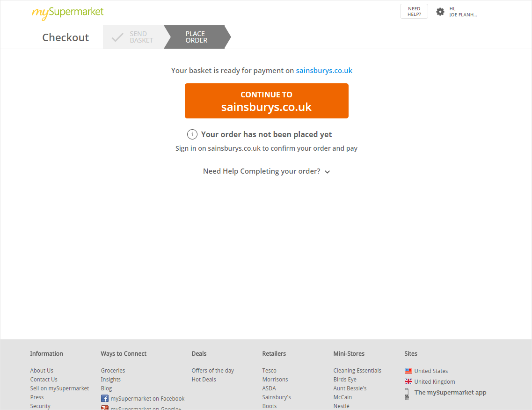Select the Place Order checkout step
Image resolution: width=532 pixels, height=410 pixels.
(197, 37)
